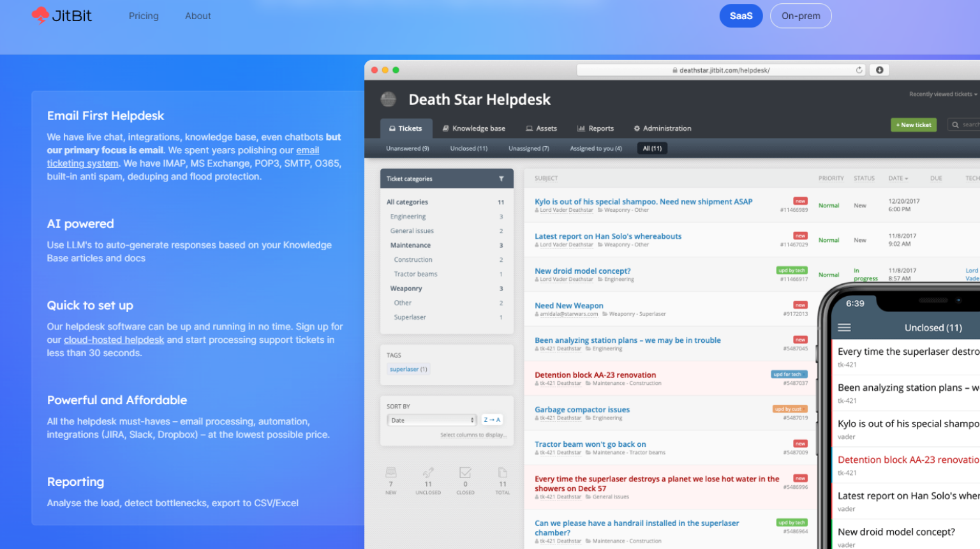Select the All (11) filter
The width and height of the screenshot is (980, 549).
[652, 149]
